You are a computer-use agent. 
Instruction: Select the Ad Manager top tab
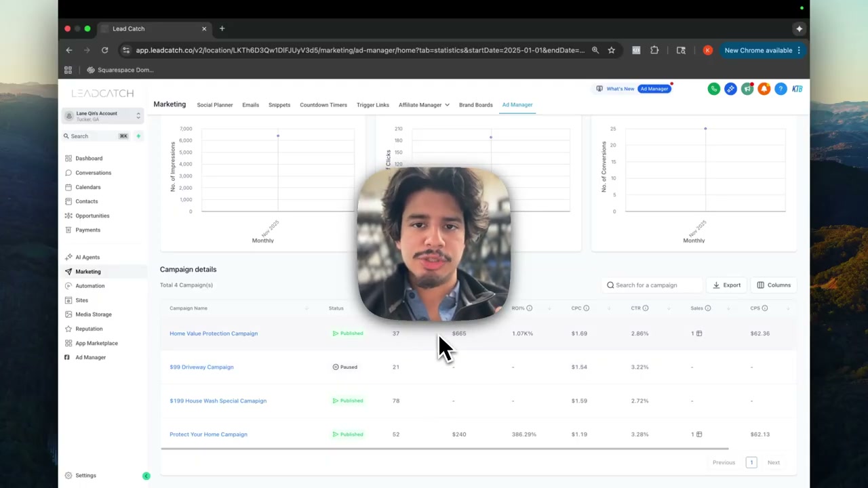[517, 105]
